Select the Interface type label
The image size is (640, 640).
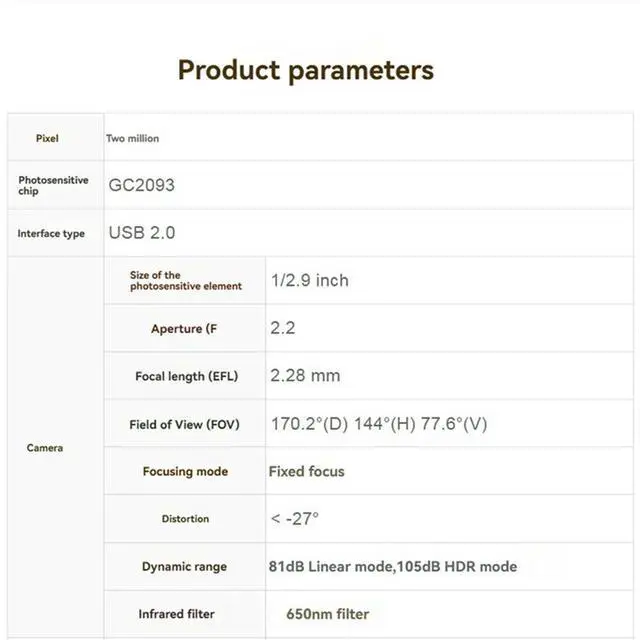click(x=51, y=233)
